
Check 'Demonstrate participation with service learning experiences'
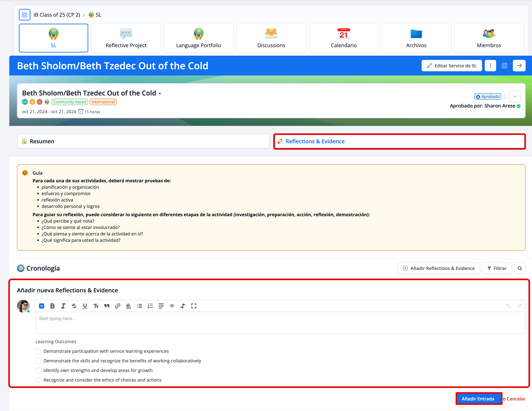click(x=38, y=351)
